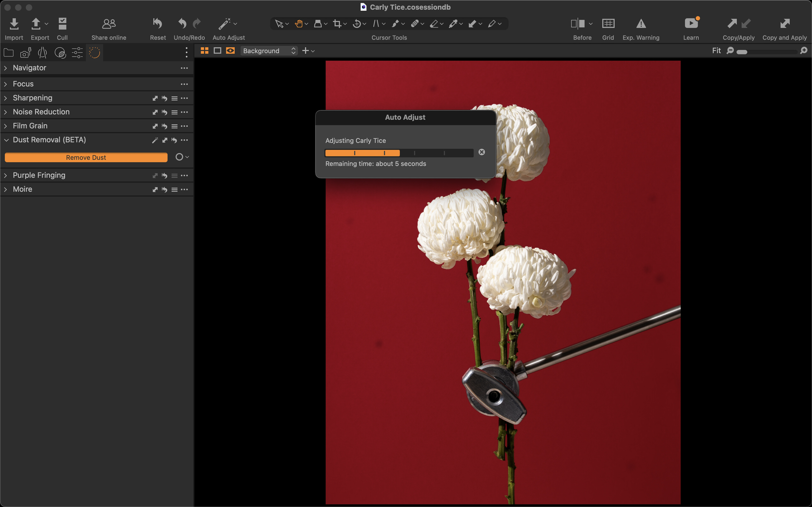Click the Reset adjustments icon

tap(158, 23)
